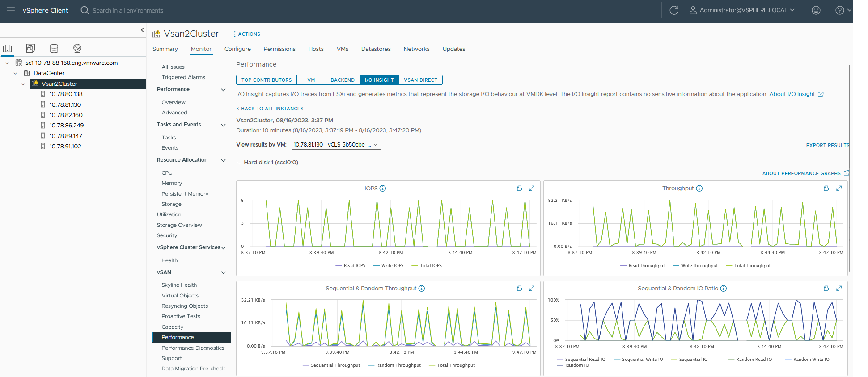Image resolution: width=868 pixels, height=377 pixels.
Task: Collapse the sc1-10-78-88-168 vCenter tree node
Action: click(x=7, y=63)
